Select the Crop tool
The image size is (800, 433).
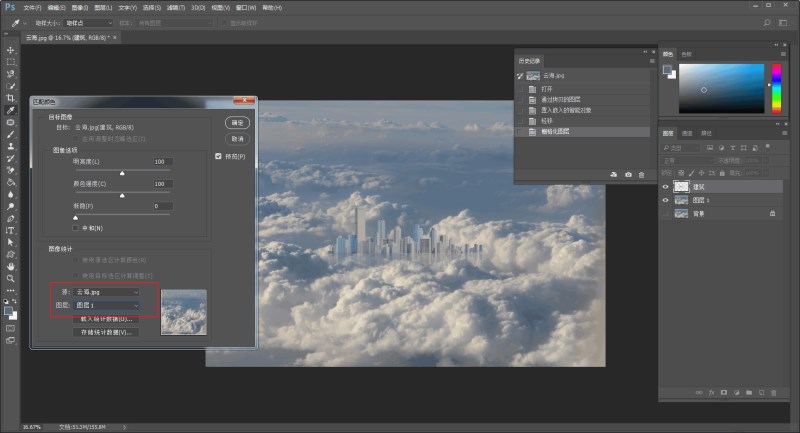click(x=11, y=98)
